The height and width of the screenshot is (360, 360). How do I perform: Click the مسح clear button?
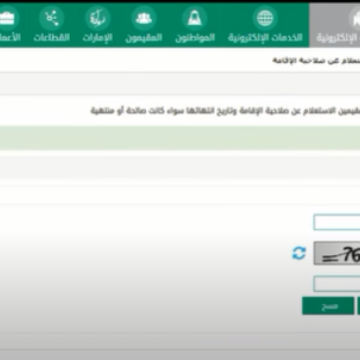(328, 306)
